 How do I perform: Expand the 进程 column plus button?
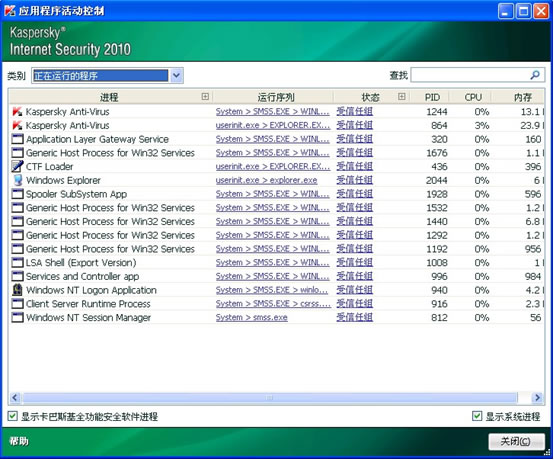coord(205,96)
